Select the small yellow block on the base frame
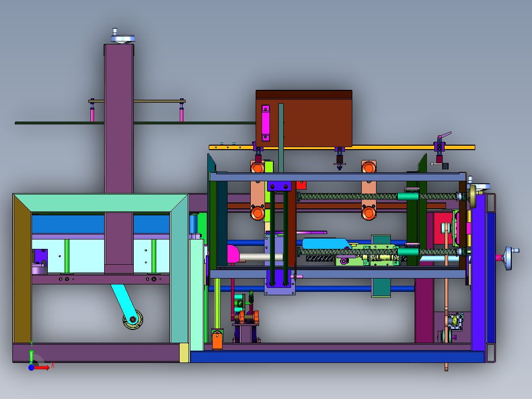532x399 pixels. pos(184,353)
